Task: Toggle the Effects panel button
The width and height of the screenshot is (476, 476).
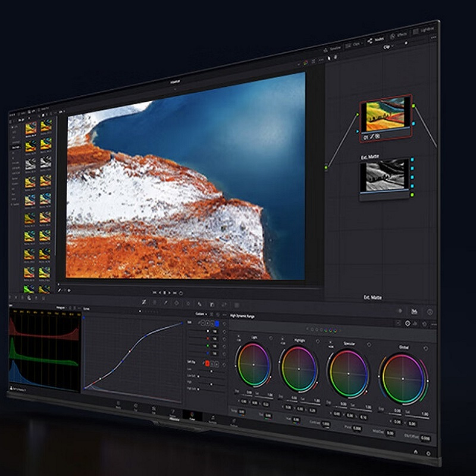Action: [x=399, y=35]
